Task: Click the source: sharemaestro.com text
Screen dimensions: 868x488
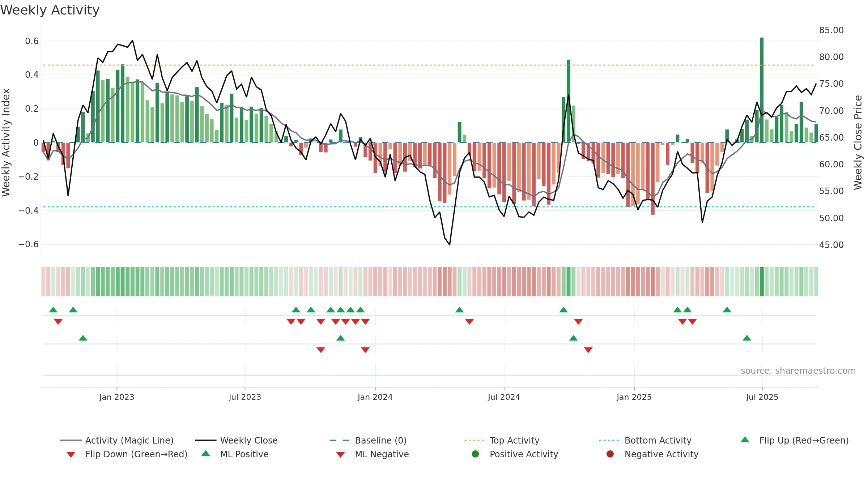Action: tap(798, 371)
